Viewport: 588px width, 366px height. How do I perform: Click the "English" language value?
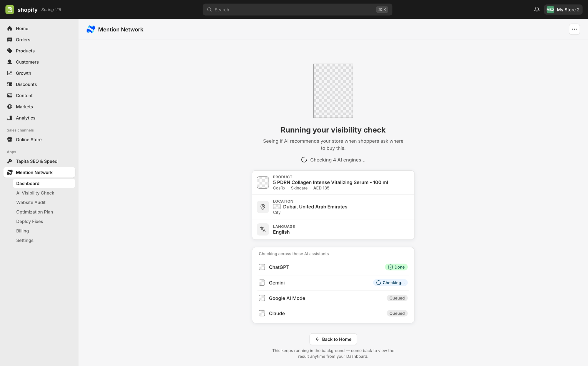[281, 232]
